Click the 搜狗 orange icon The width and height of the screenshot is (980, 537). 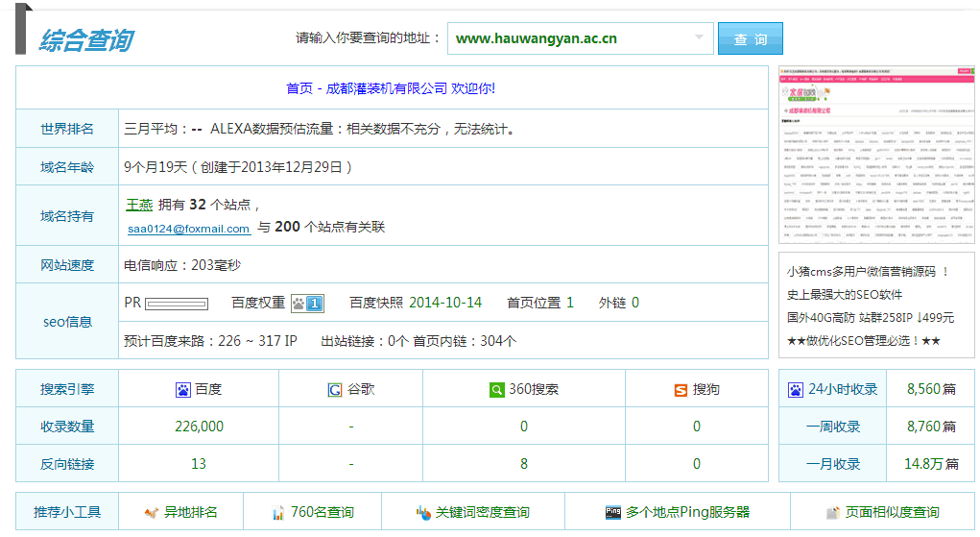681,390
